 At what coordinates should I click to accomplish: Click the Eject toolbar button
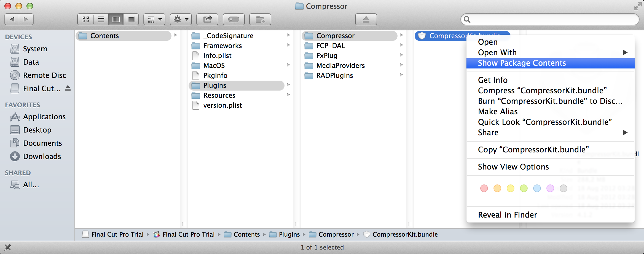coord(366,19)
